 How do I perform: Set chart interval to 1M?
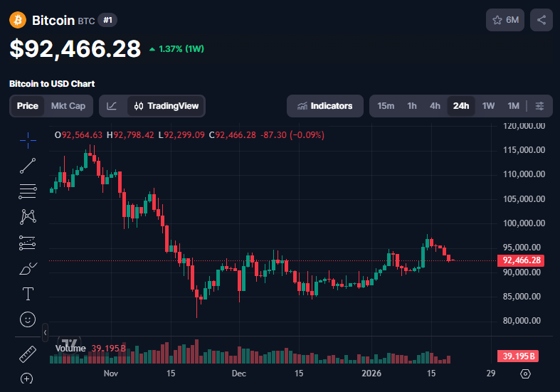(x=513, y=106)
